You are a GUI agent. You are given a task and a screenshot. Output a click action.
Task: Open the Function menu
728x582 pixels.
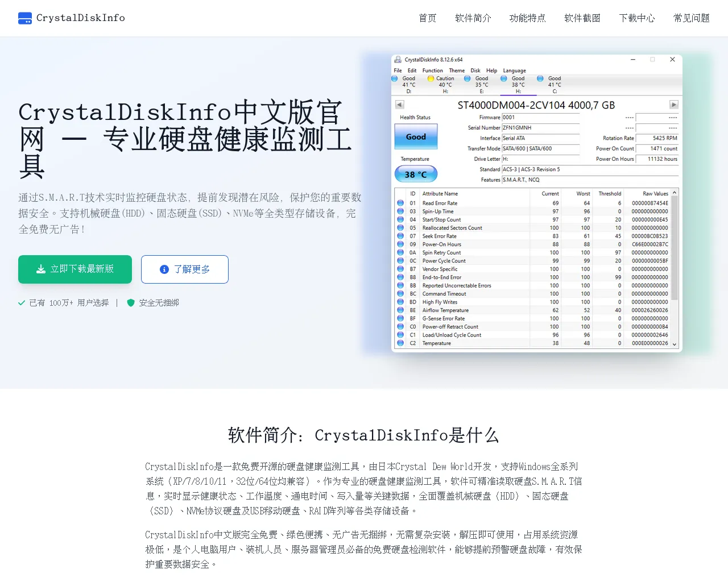coord(433,70)
